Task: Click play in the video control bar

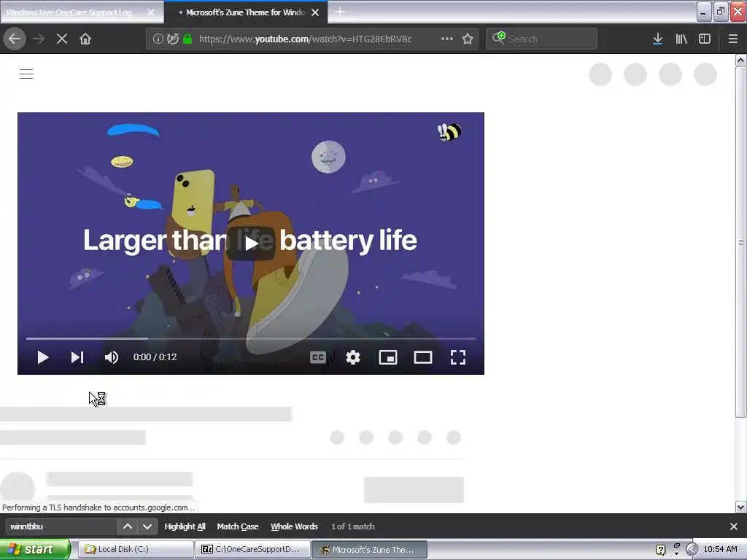Action: click(43, 357)
